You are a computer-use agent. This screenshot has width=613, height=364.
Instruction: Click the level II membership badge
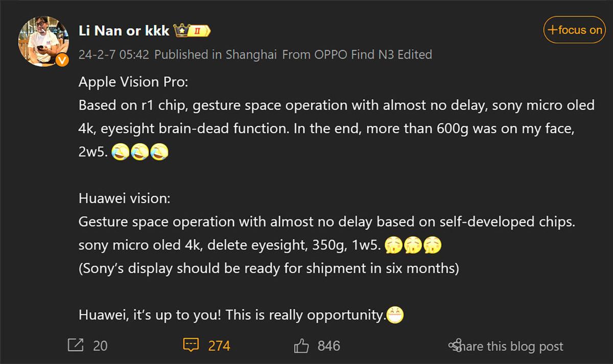pos(197,30)
